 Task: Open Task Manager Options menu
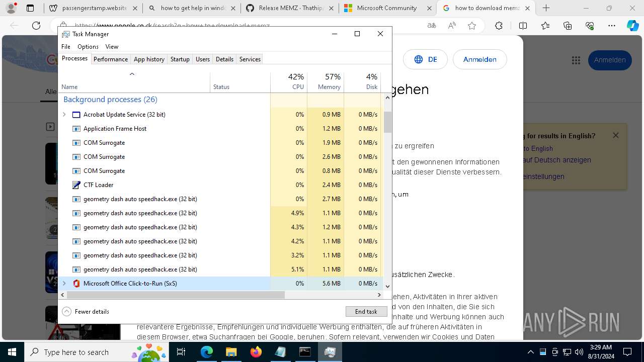[88, 47]
